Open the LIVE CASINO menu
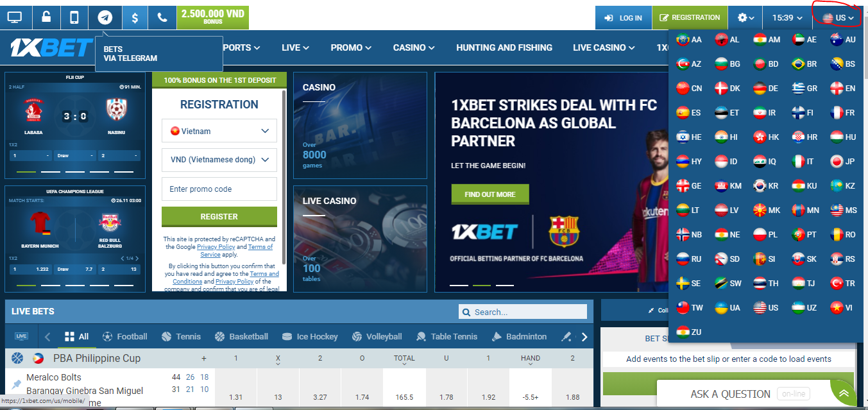 (604, 47)
